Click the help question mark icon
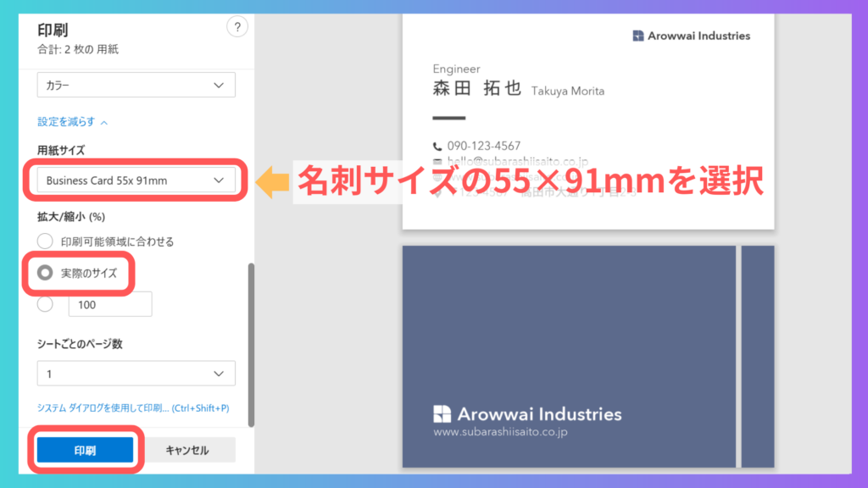The height and width of the screenshot is (488, 868). [237, 27]
